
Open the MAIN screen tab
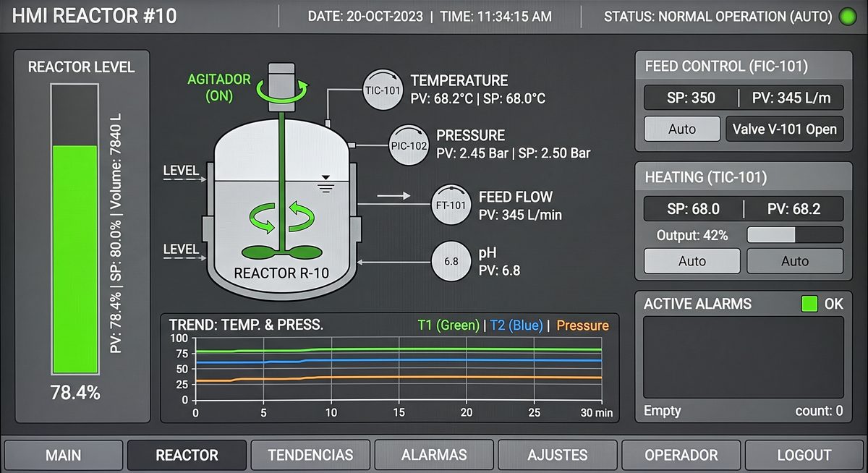coord(64,456)
